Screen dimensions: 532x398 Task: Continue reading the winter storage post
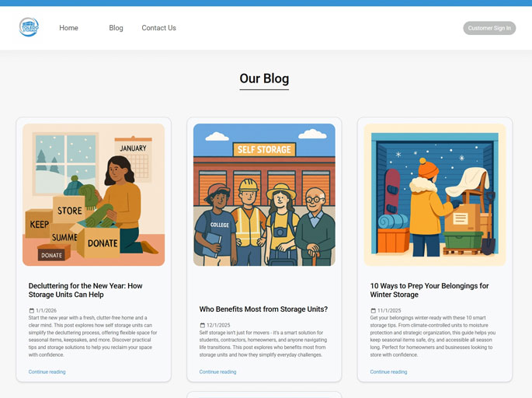pyautogui.click(x=388, y=372)
